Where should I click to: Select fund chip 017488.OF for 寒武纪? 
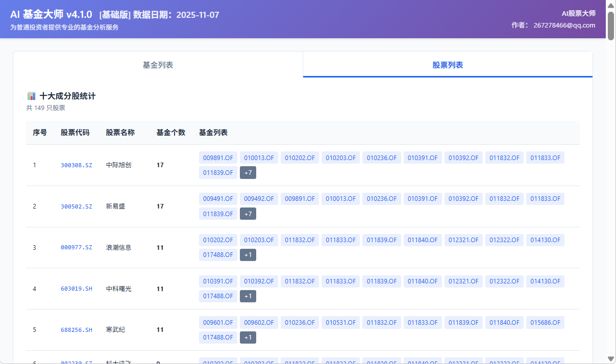pos(218,337)
